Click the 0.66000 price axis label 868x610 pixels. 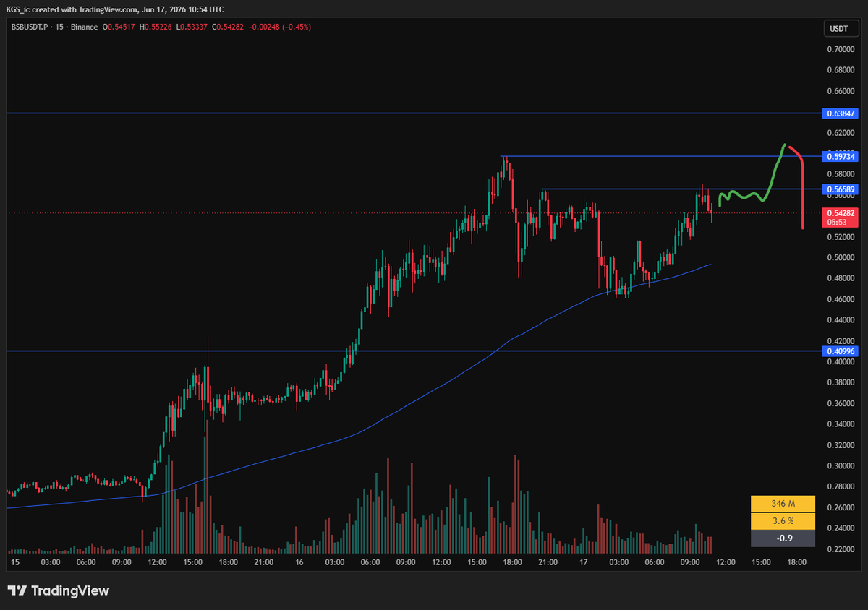click(x=841, y=91)
